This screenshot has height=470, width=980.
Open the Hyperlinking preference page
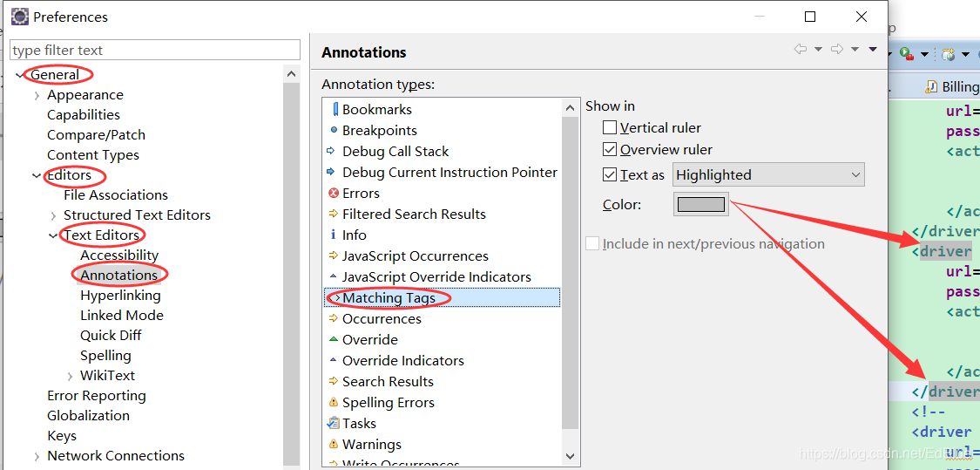click(120, 295)
